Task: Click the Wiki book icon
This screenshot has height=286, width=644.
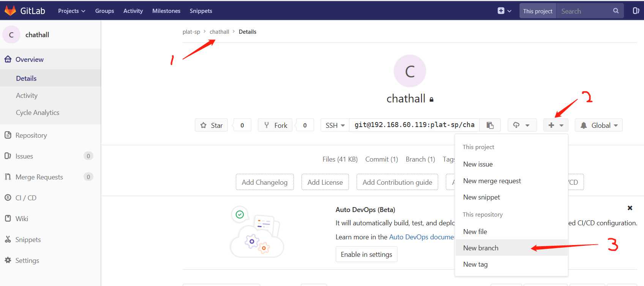Action: [8, 218]
